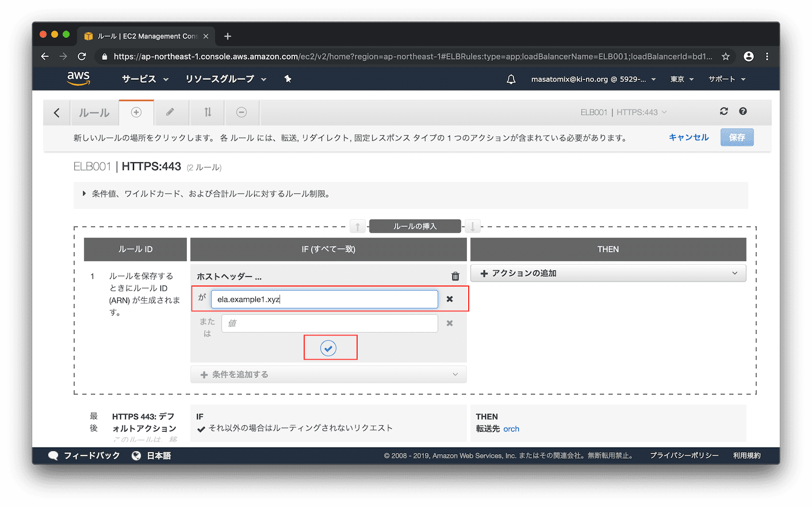812x507 pixels.
Task: Open a new browser tab
Action: click(x=228, y=36)
